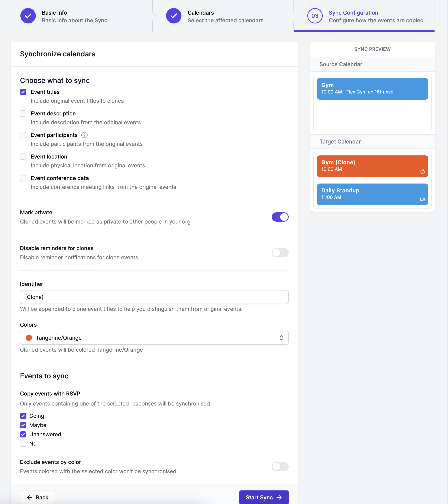Click the Colors dropdown up-down chevron
The width and height of the screenshot is (448, 504).
tap(281, 338)
